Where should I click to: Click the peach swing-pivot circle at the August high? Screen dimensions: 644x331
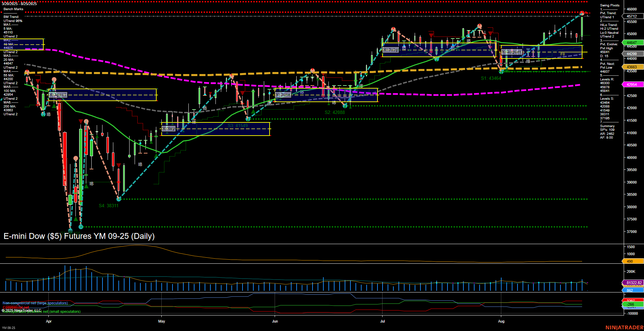[582, 14]
